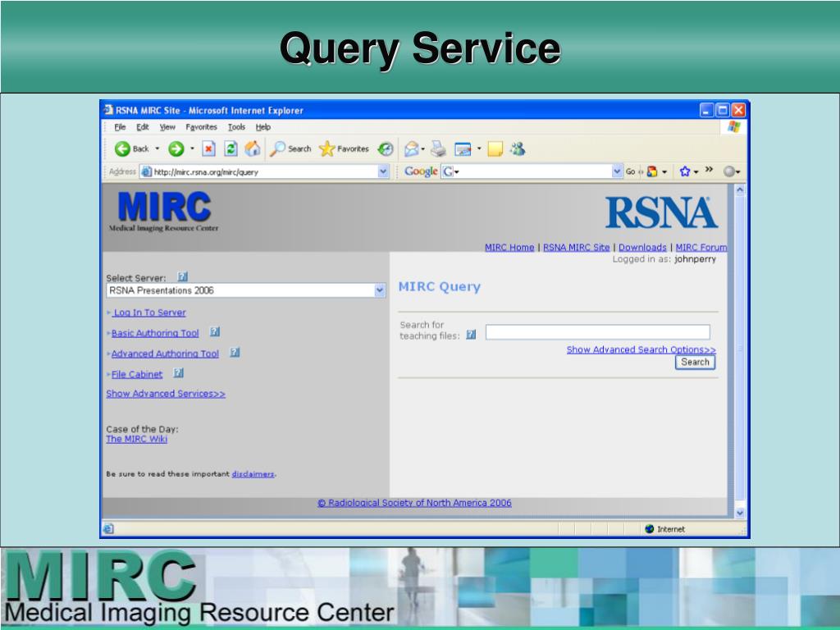Screen dimensions: 840x630
Task: Click help icon beside Search for teaching files
Action: click(x=471, y=335)
